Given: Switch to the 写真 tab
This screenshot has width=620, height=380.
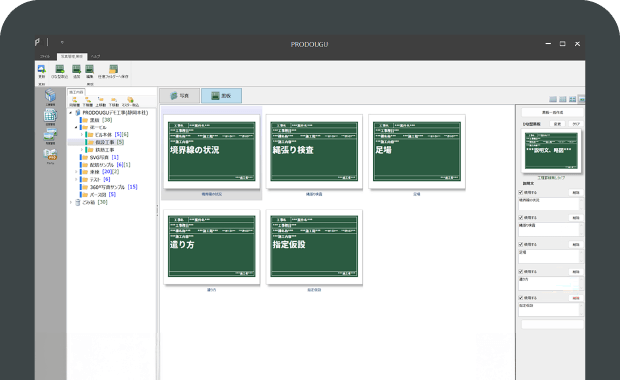Looking at the screenshot, I should point(180,96).
